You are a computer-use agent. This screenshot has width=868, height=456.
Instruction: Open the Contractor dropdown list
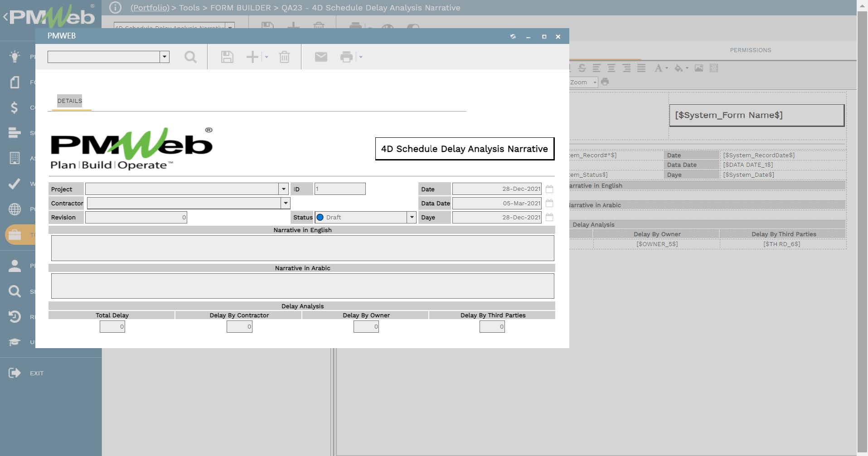(x=285, y=203)
